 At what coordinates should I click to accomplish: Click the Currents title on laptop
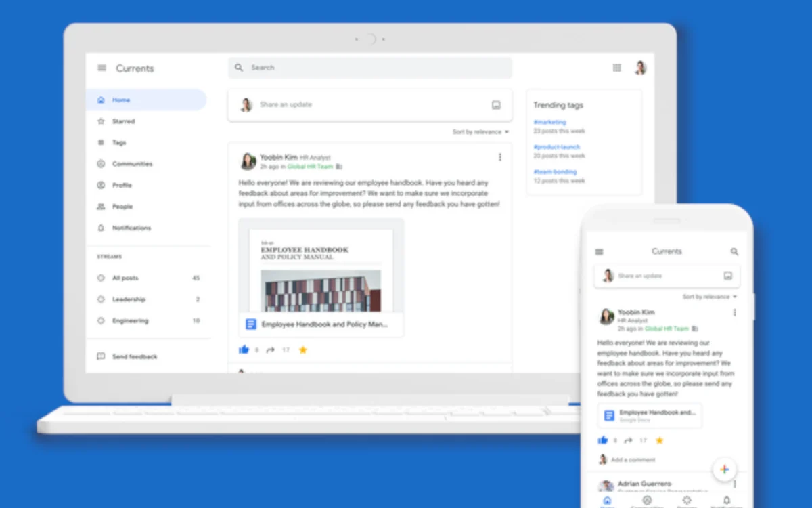point(135,68)
